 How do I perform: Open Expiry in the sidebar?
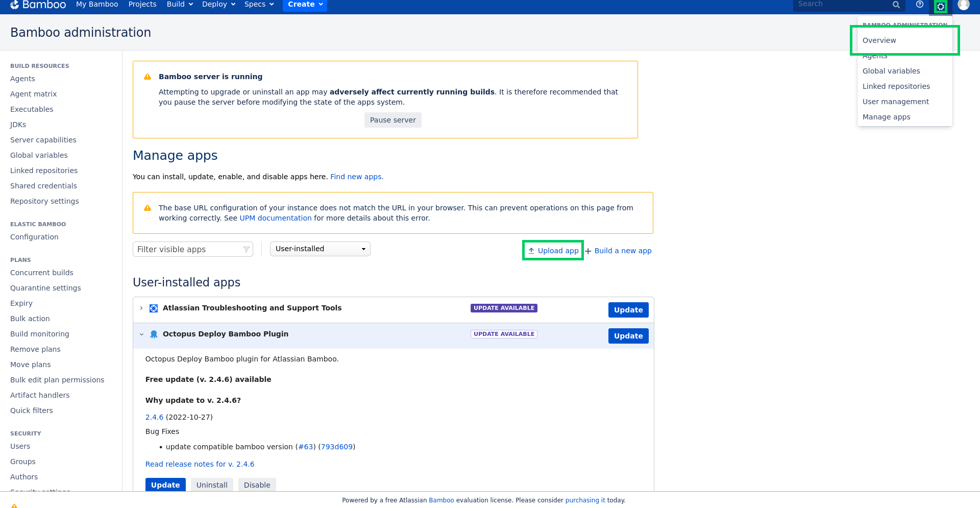(21, 303)
